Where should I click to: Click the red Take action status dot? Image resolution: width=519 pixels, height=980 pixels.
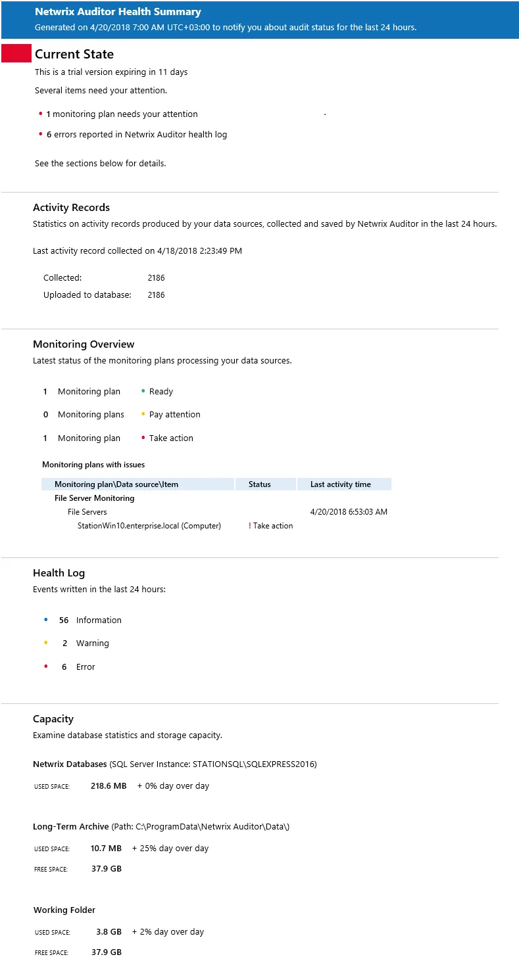(x=143, y=438)
